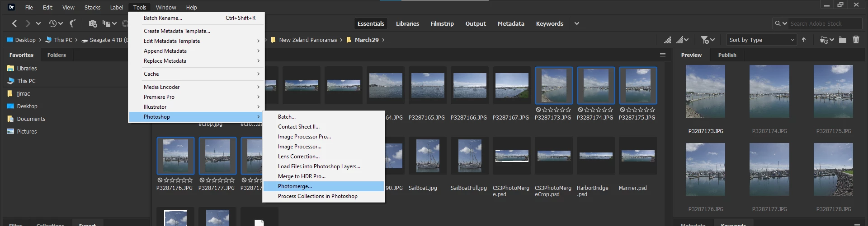Open the Sort by Type combo box
The height and width of the screenshot is (226, 868).
[x=761, y=40]
